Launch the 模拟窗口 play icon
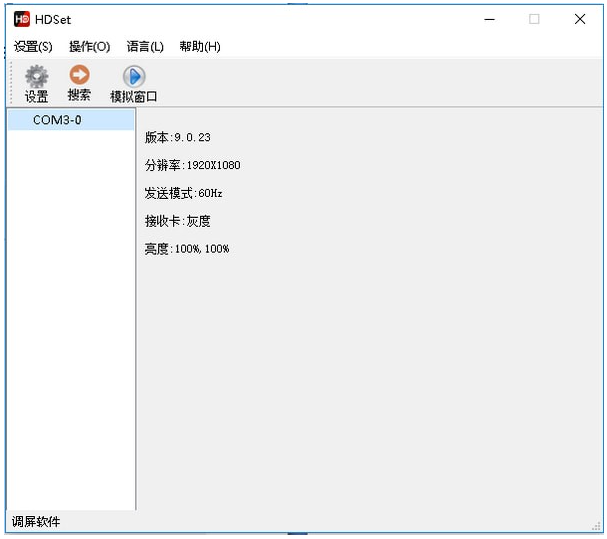Viewport: 607px width, 539px height. (134, 76)
